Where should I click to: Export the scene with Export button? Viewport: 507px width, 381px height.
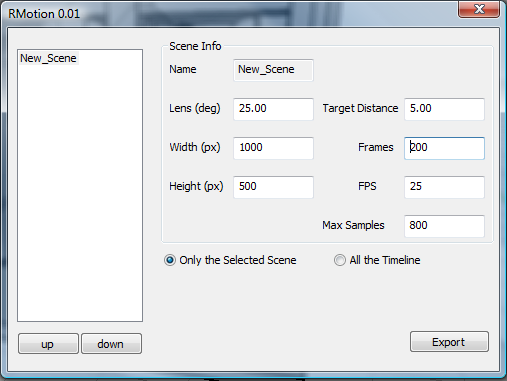click(x=449, y=342)
